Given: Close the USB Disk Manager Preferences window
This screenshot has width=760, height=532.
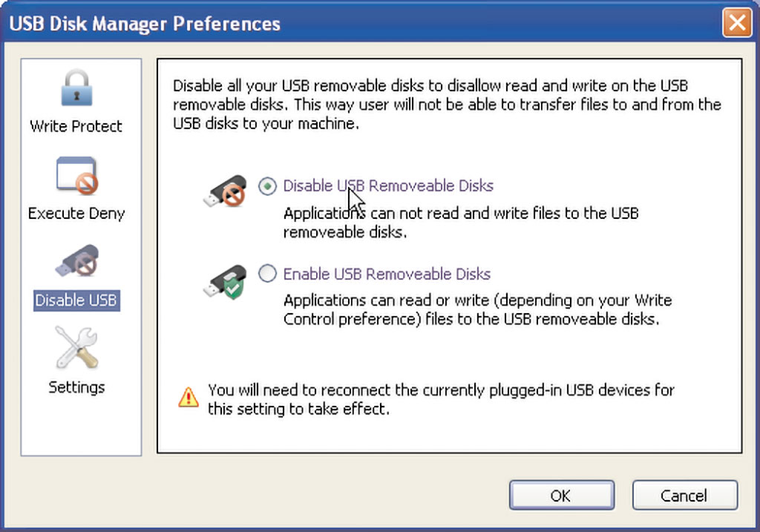Looking at the screenshot, I should 737,22.
